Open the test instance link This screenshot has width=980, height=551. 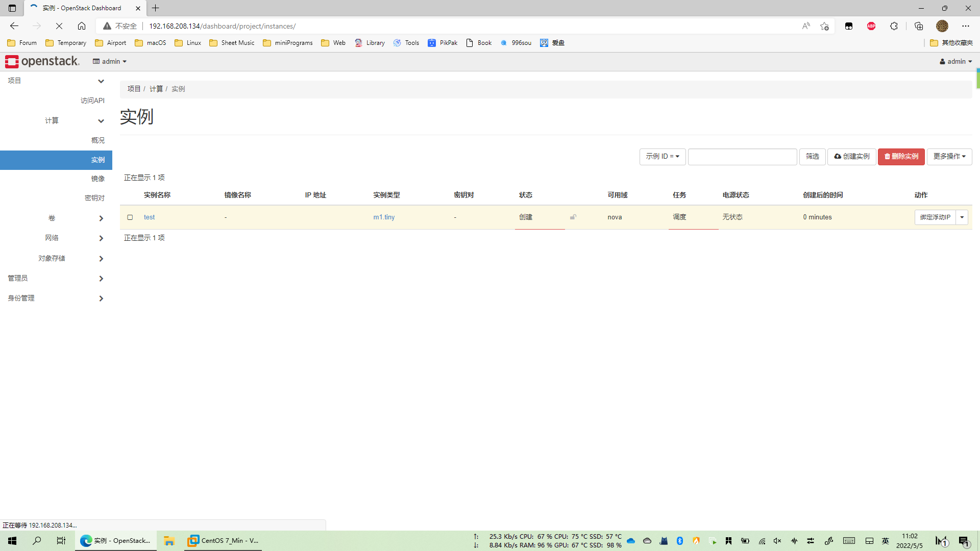149,217
